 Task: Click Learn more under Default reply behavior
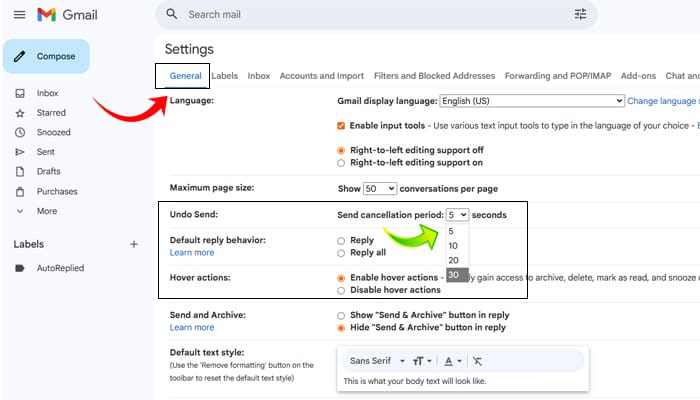(192, 253)
